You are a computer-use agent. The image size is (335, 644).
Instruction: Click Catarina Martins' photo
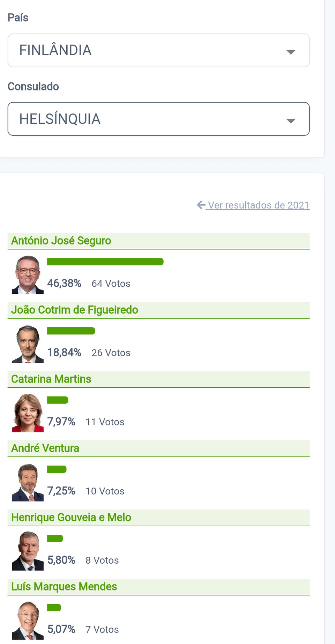point(28,413)
